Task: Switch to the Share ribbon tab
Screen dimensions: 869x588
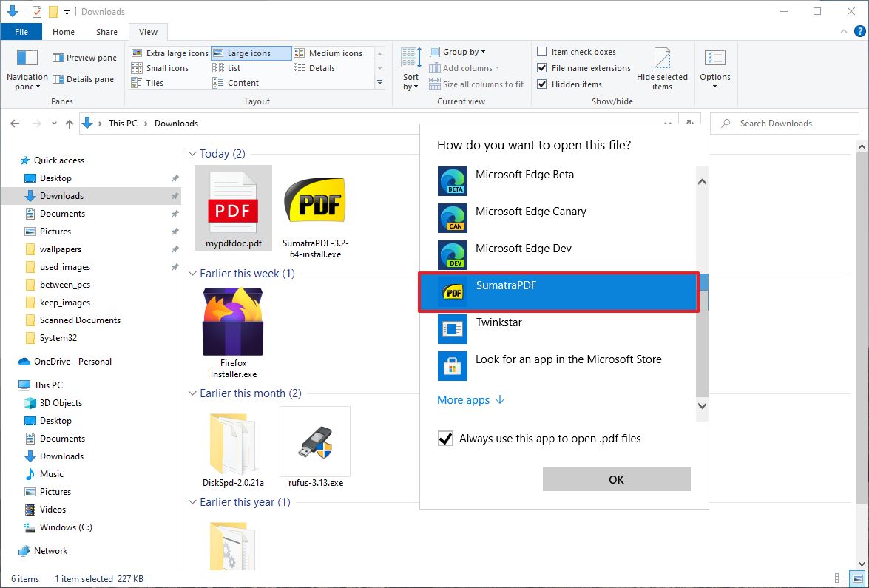Action: pyautogui.click(x=106, y=32)
